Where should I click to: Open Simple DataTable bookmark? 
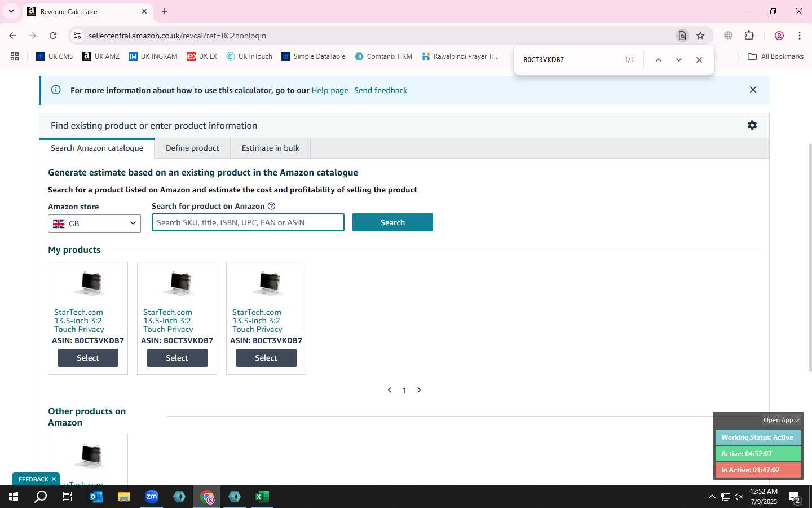coord(314,56)
